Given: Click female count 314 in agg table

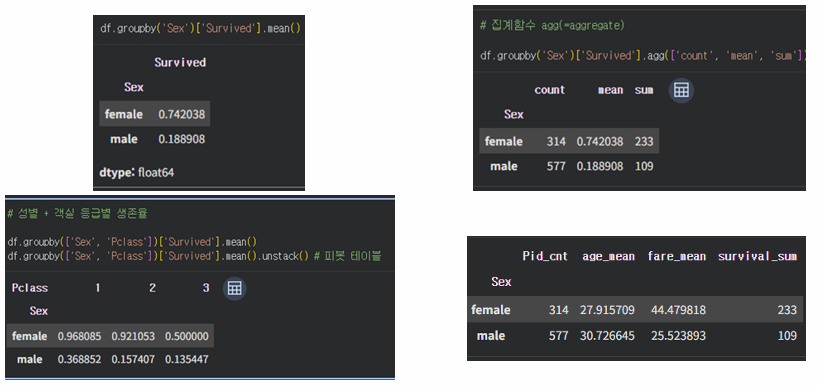Looking at the screenshot, I should point(556,141).
